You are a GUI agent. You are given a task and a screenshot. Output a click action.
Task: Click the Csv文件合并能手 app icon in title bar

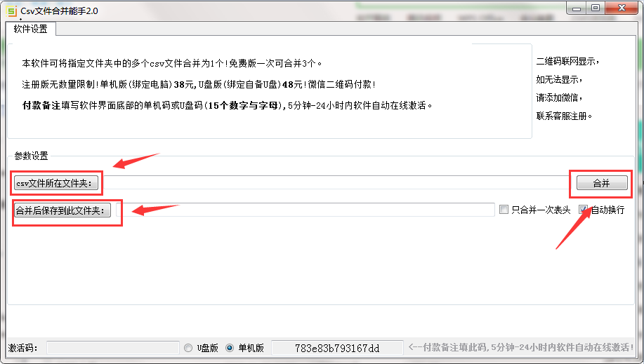coord(12,11)
